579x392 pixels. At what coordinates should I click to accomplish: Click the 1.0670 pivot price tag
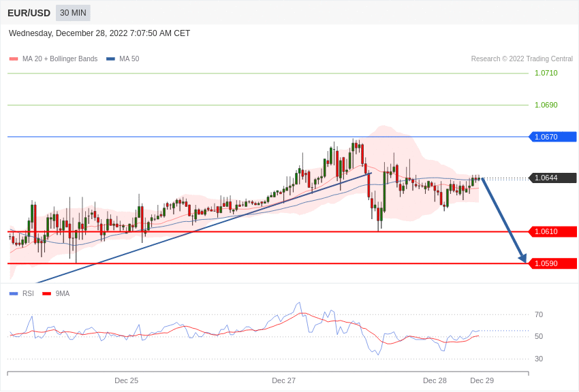[x=553, y=137]
